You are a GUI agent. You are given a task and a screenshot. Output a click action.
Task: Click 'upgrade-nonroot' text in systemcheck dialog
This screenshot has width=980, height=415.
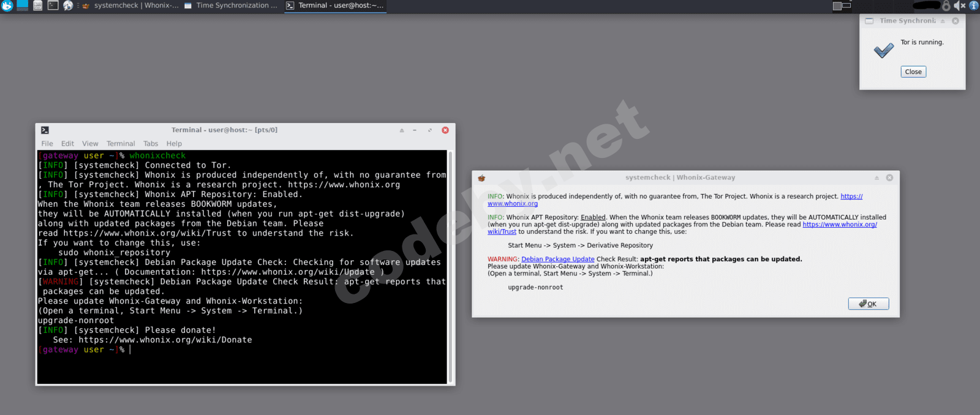[x=535, y=288]
